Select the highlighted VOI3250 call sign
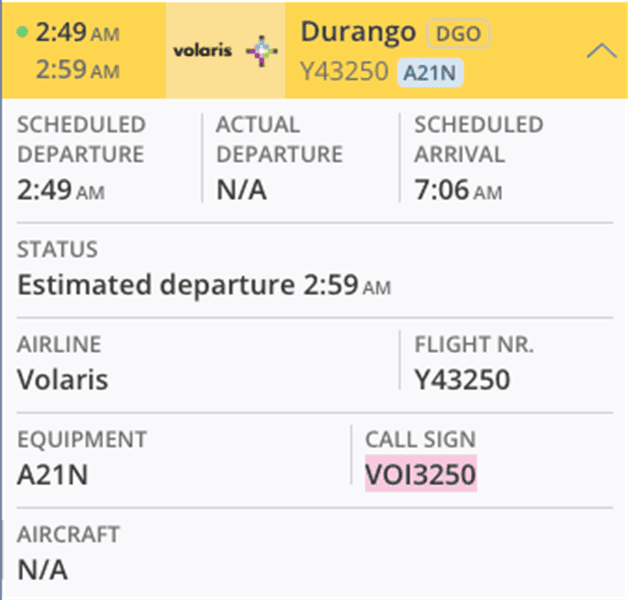628x600 pixels. point(421,474)
